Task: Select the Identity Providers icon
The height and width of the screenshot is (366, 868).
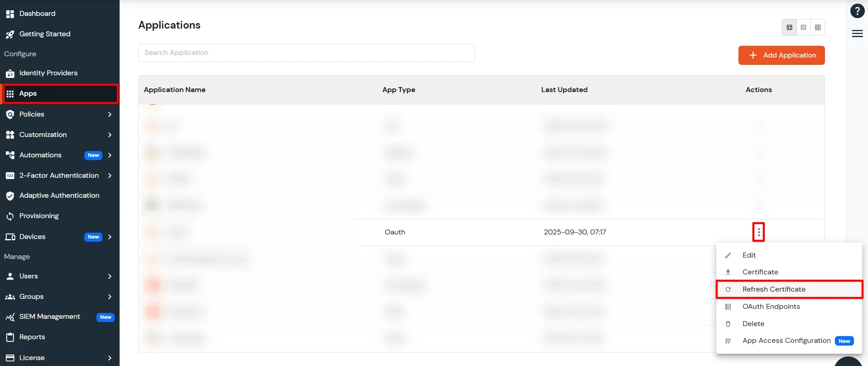Action: 10,73
